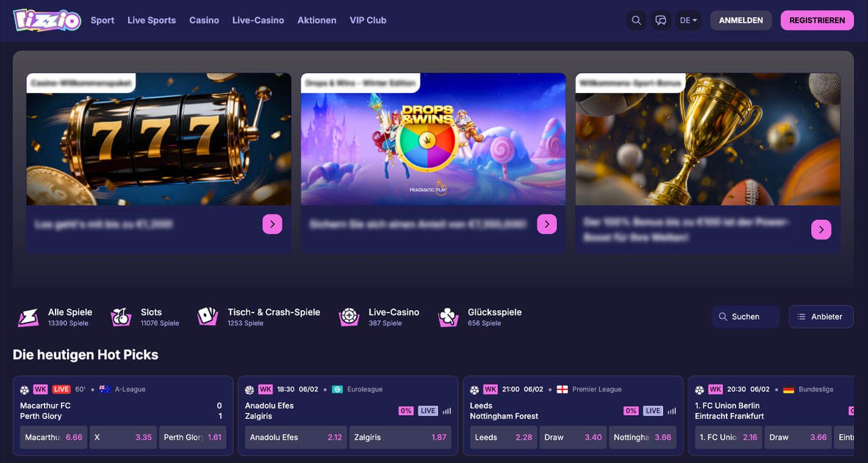
Task: Open the Anbieter provider filter
Action: coord(820,317)
